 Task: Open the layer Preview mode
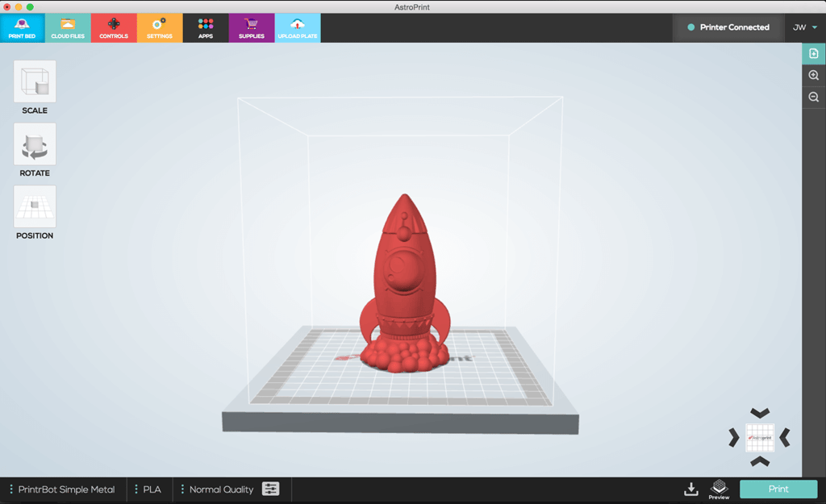tap(720, 489)
